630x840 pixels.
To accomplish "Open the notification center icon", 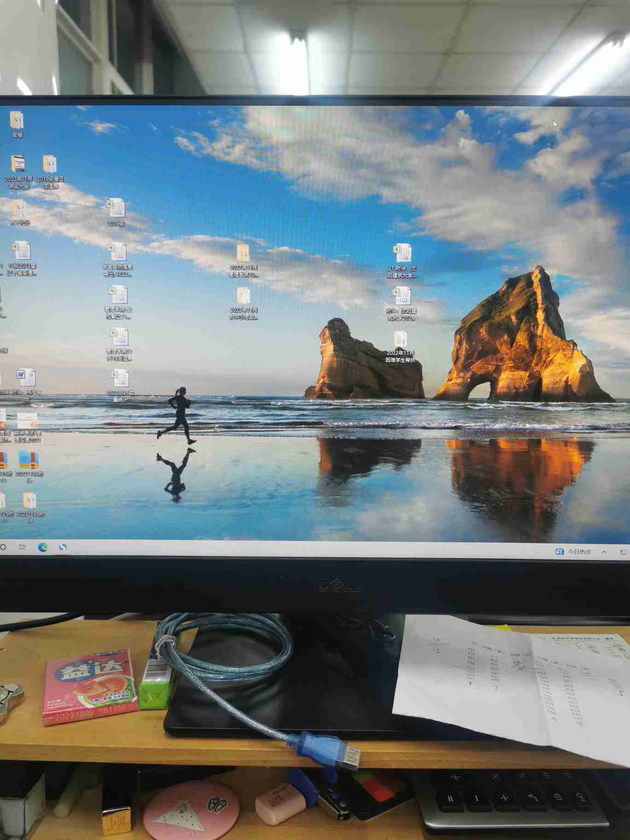I will click(x=624, y=552).
